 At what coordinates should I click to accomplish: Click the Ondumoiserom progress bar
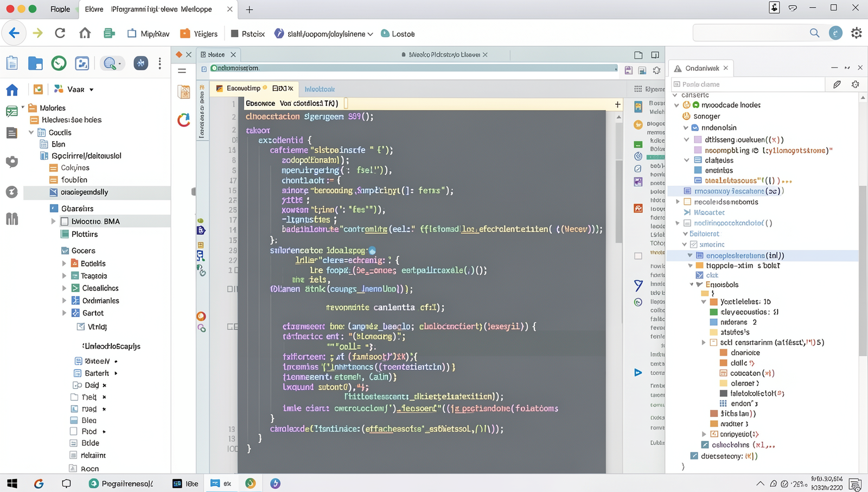pos(414,68)
